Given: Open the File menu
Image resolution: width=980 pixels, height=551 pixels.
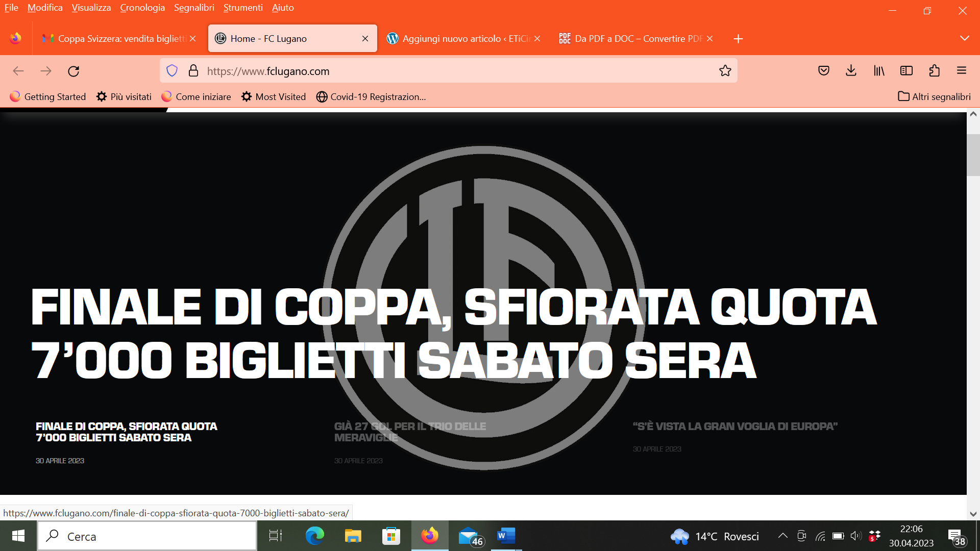Looking at the screenshot, I should (x=11, y=8).
